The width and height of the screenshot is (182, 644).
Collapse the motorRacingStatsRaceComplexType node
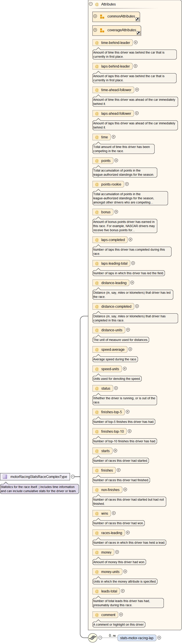pyautogui.click(x=73, y=477)
